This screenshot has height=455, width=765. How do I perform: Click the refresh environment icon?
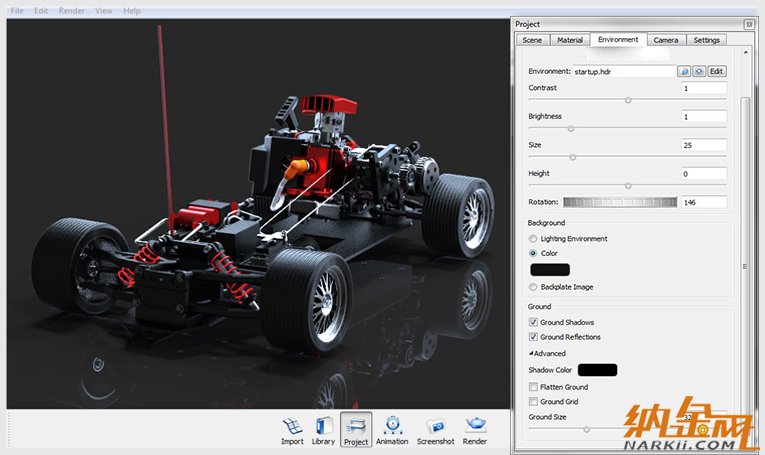point(699,72)
